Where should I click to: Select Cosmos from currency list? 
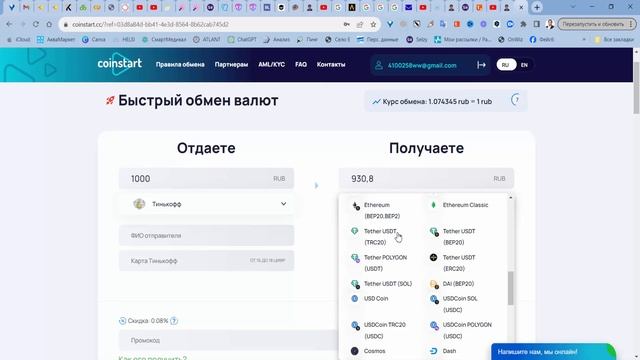point(368,351)
